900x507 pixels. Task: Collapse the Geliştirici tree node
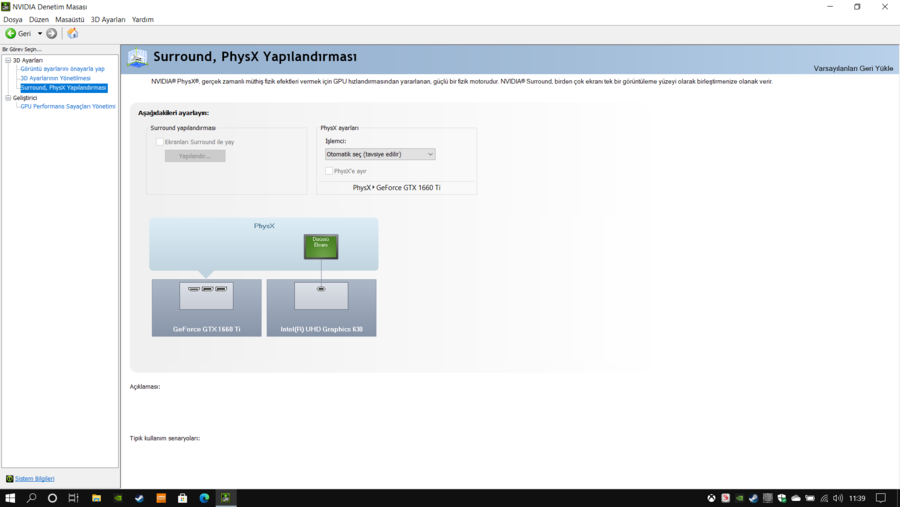click(8, 98)
